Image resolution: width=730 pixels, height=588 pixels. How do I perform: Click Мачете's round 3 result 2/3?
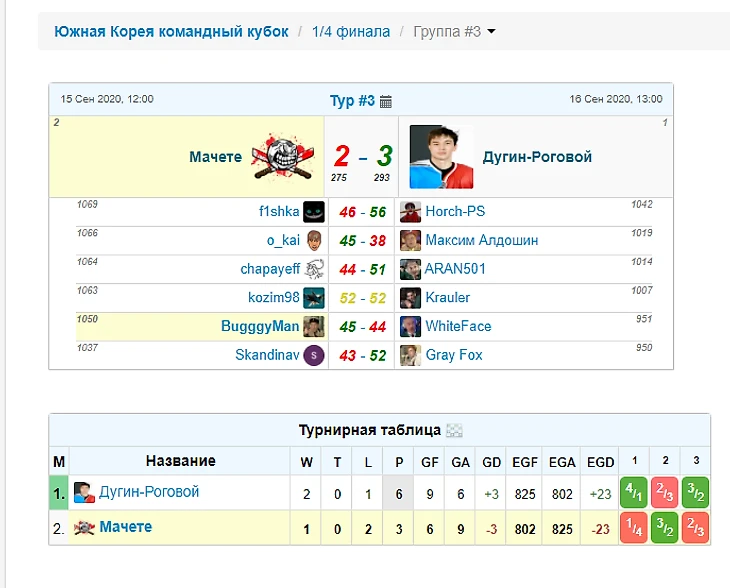pyautogui.click(x=696, y=527)
